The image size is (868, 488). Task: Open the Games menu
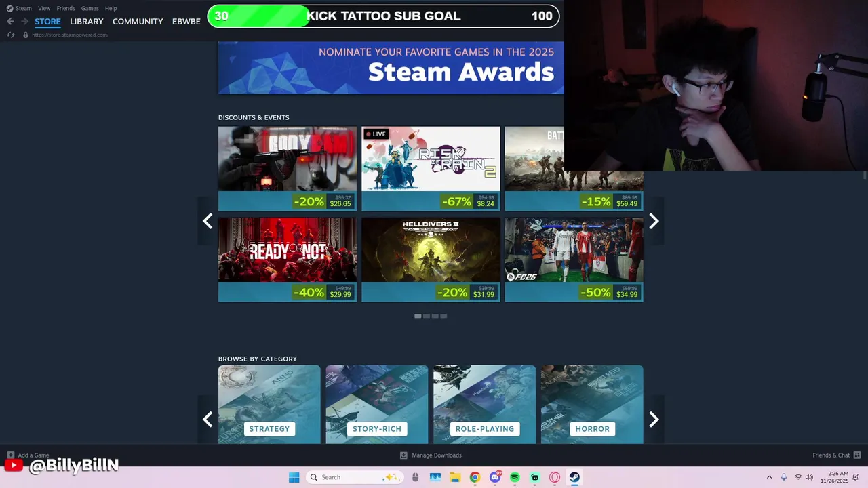tap(90, 8)
